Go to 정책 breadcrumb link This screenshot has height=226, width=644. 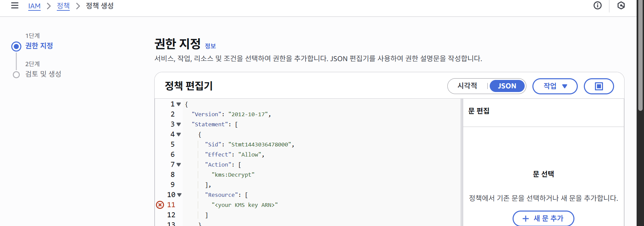tap(63, 6)
